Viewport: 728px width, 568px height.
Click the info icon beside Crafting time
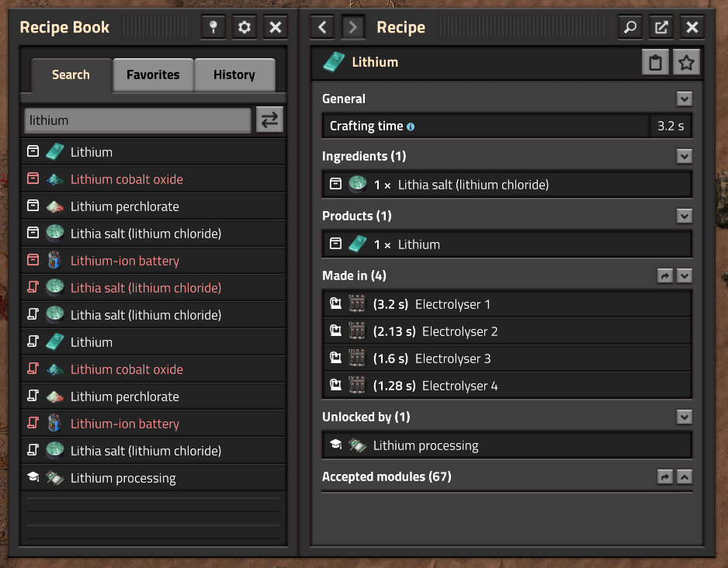411,125
